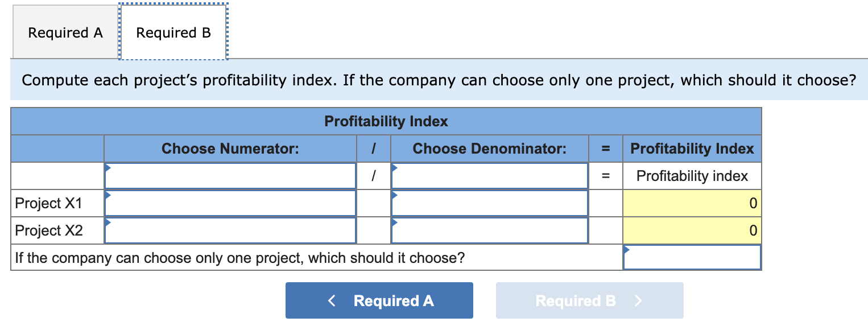
Task: Click Project X1's yellow profitability index cell
Action: tap(692, 203)
